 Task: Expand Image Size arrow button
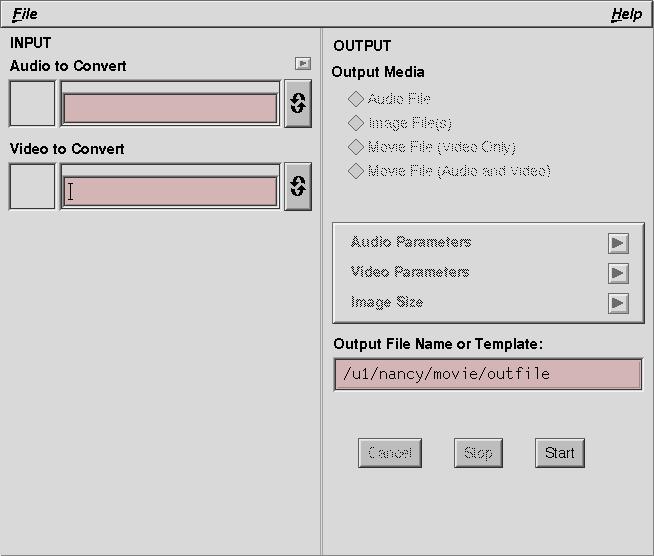(x=618, y=303)
